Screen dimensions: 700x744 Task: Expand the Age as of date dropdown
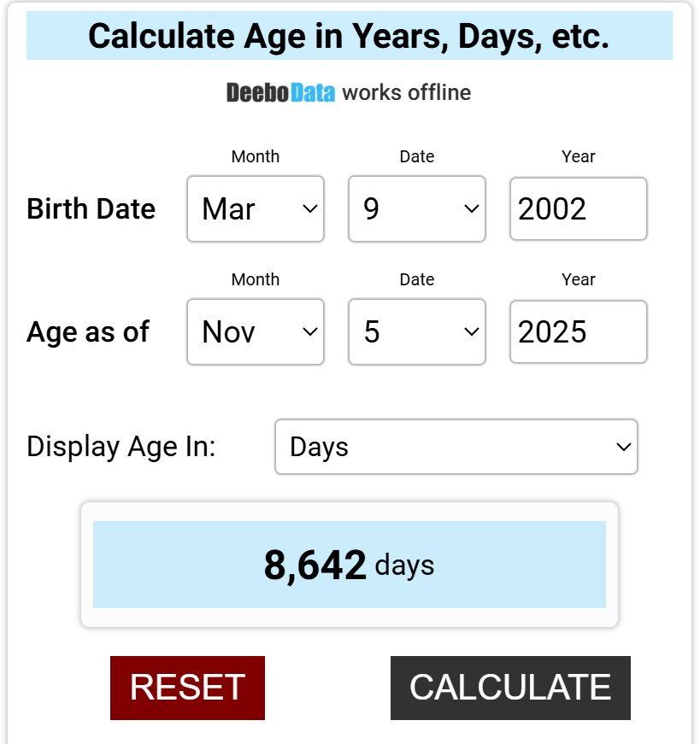tap(416, 332)
